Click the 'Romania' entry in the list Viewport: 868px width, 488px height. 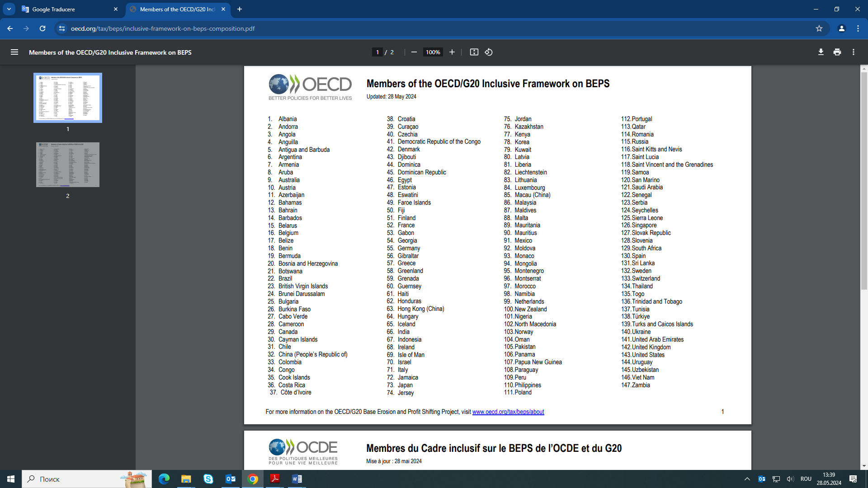coord(642,134)
